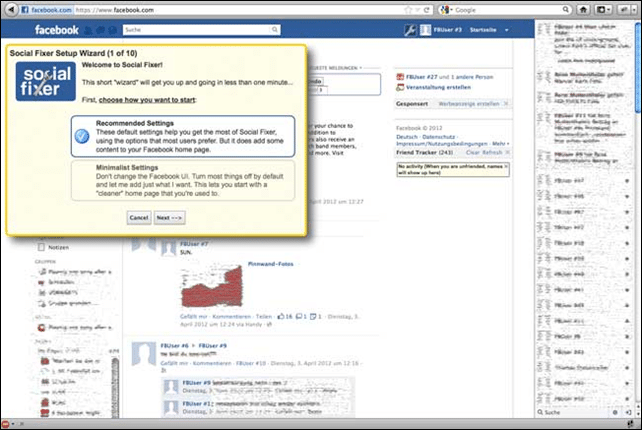Image resolution: width=642 pixels, height=430 pixels.
Task: Click Clear in the Friend Tracker header
Action: pyautogui.click(x=472, y=152)
